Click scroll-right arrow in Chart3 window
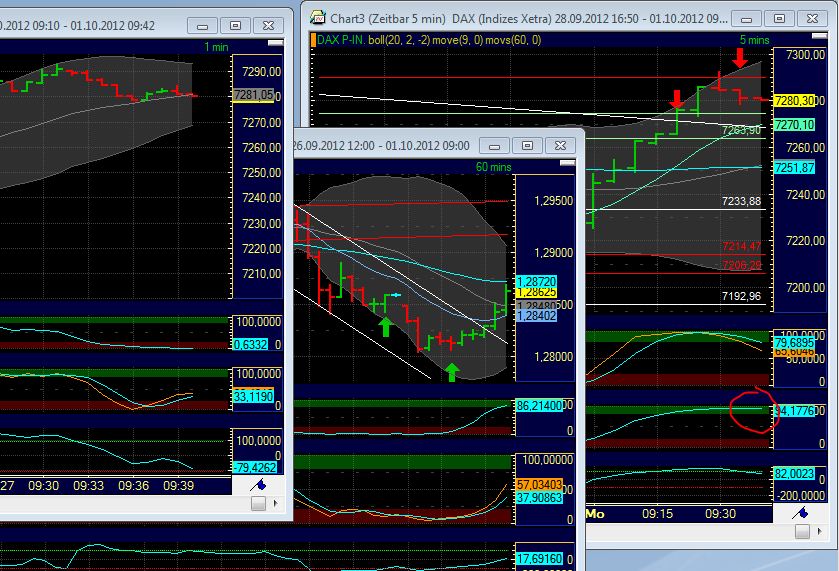 819,531
